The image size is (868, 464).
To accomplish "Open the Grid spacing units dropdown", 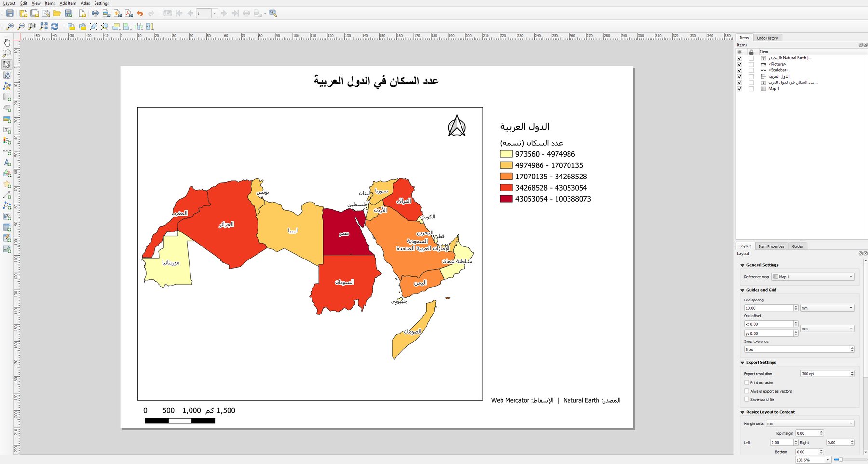I will (x=827, y=308).
